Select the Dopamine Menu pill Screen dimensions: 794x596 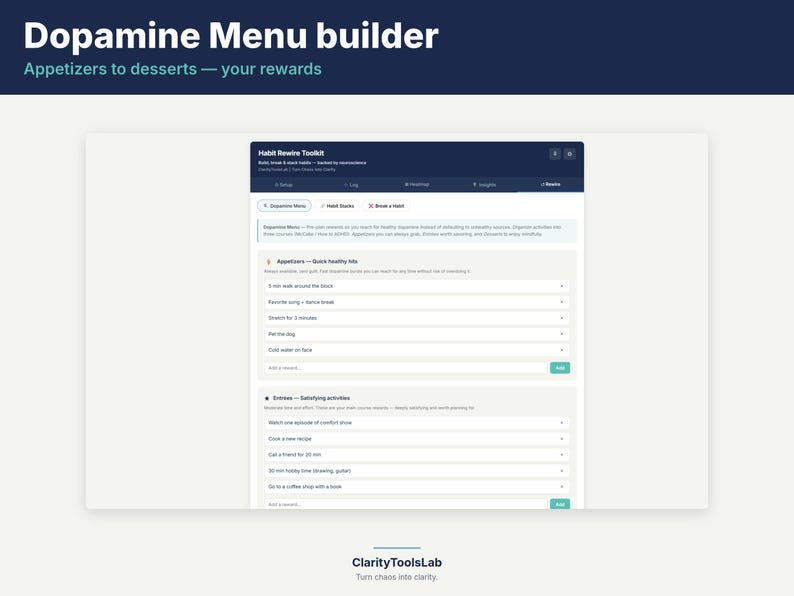285,206
